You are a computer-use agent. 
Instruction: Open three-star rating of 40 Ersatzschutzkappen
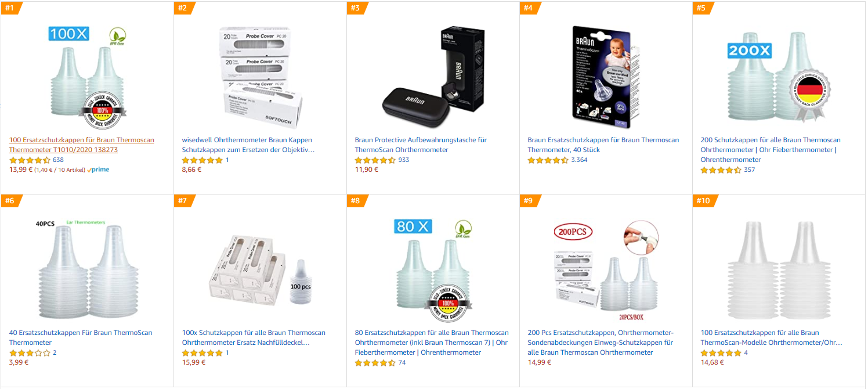[x=30, y=352]
